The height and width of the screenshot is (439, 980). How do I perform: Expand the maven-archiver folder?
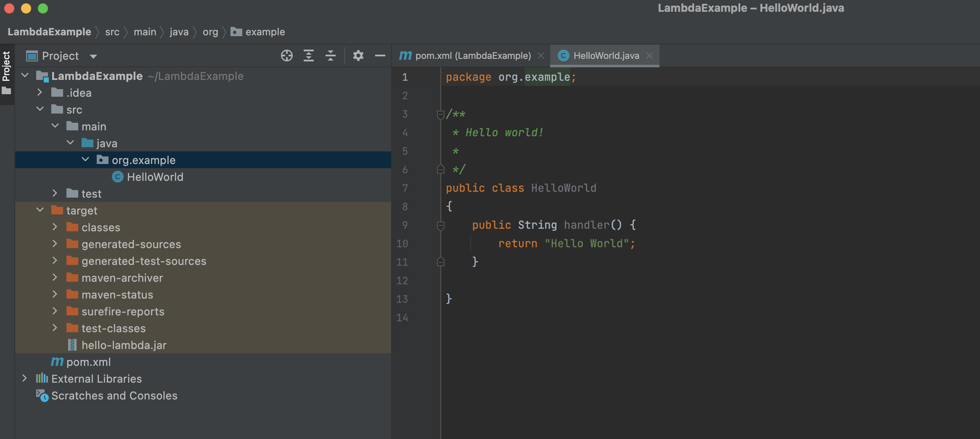tap(55, 278)
